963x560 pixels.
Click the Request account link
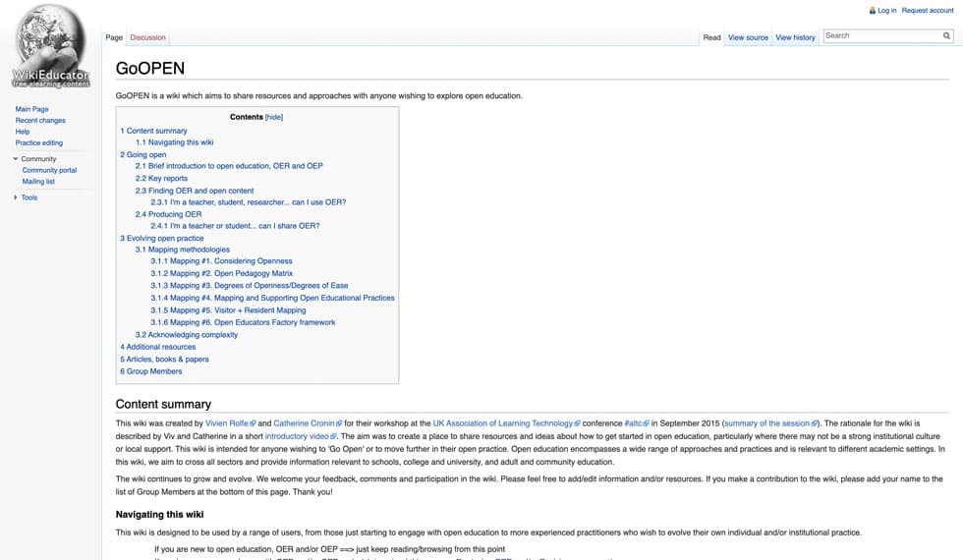(928, 11)
